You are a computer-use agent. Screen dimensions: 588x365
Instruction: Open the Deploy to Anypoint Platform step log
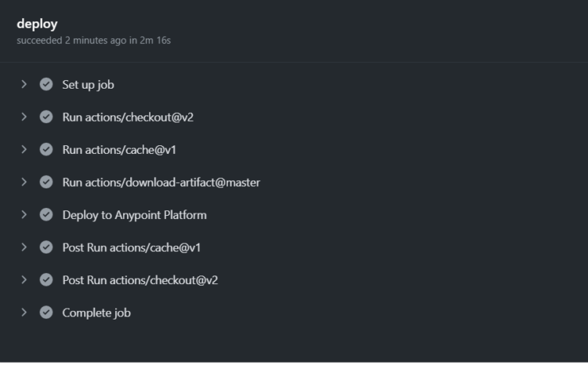pyautogui.click(x=134, y=214)
